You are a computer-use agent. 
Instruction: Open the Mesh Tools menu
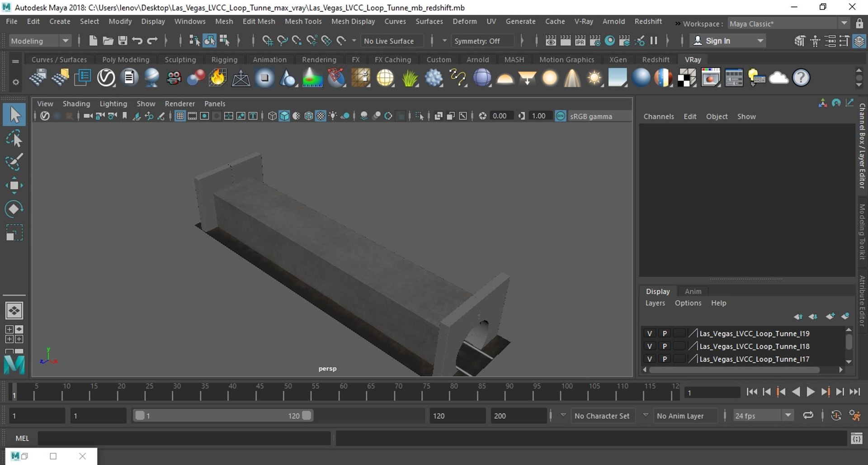(303, 21)
